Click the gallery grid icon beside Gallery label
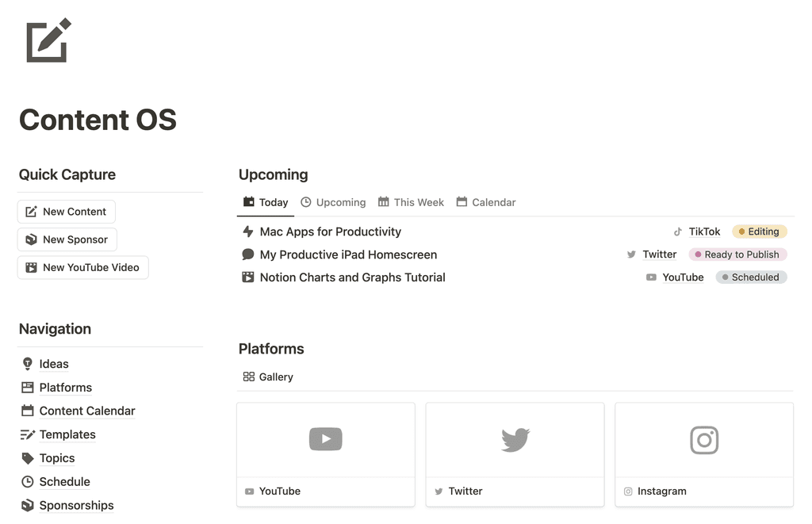 tap(247, 377)
